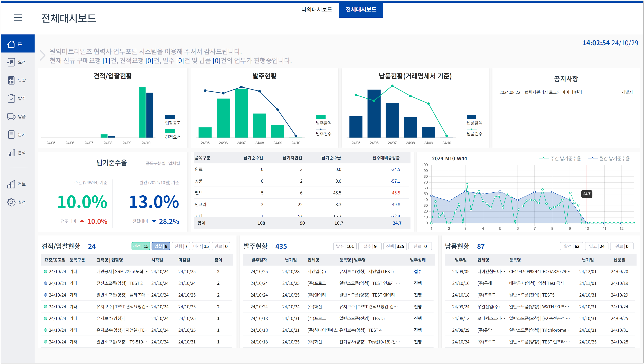This screenshot has height=364, width=644.
Task: Select the 분석 analysis chart icon
Action: click(11, 152)
